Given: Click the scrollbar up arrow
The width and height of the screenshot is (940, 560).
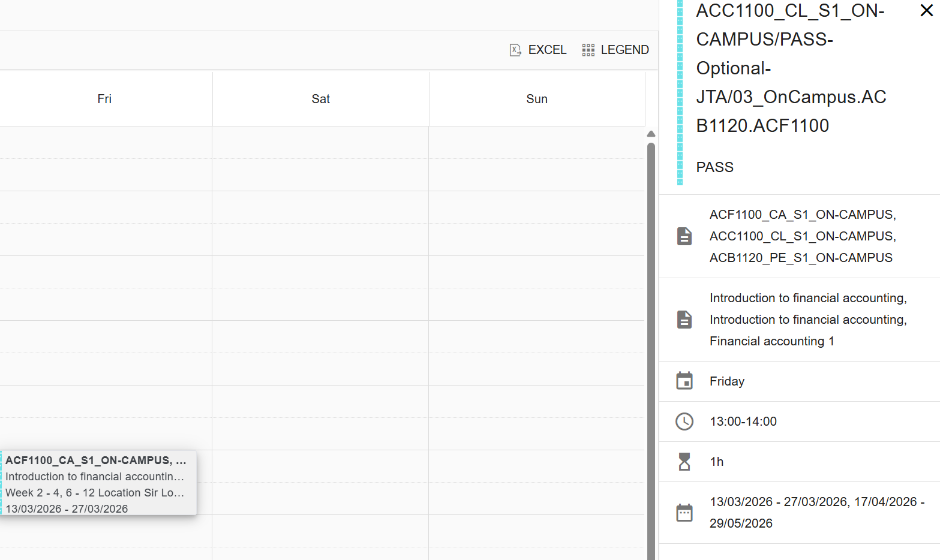Looking at the screenshot, I should (651, 134).
